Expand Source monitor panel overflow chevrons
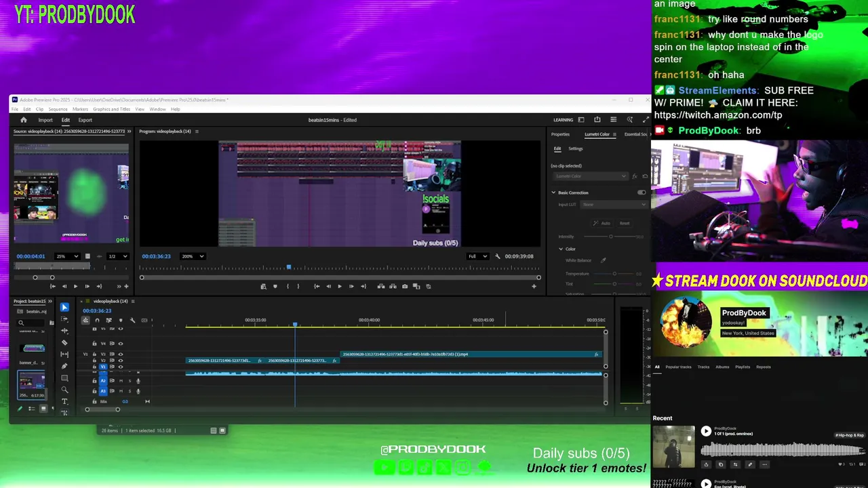 pyautogui.click(x=128, y=131)
